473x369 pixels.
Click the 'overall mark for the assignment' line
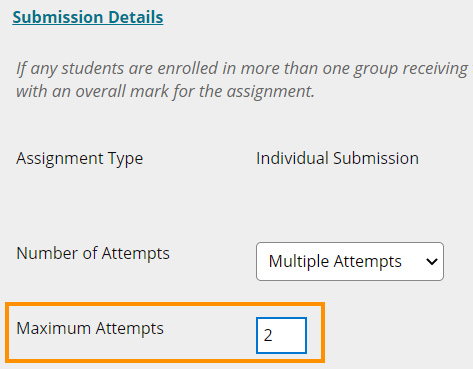point(166,91)
